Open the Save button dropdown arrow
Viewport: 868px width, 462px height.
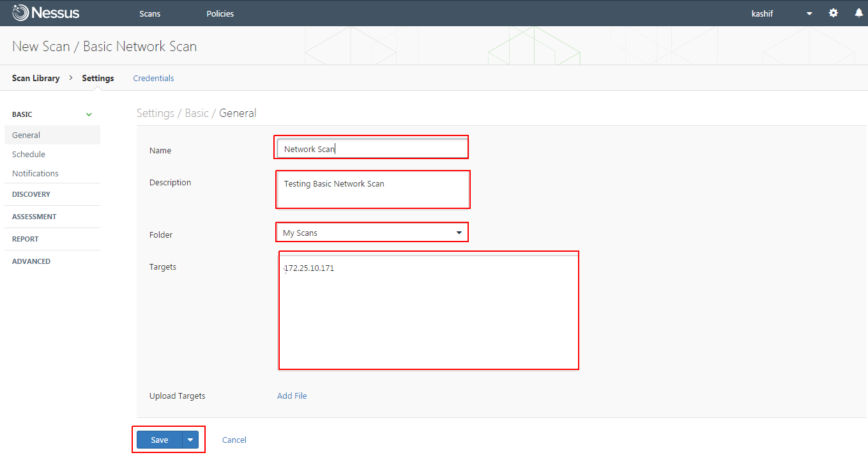(x=190, y=440)
